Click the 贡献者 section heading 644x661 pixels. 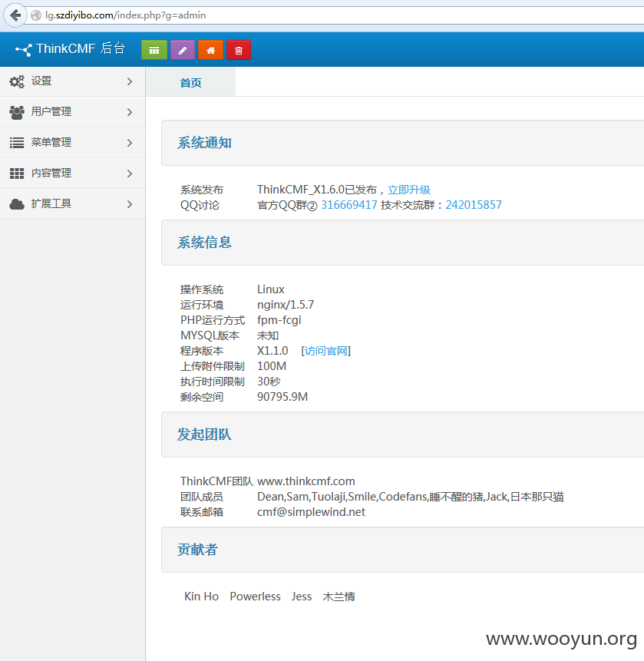(x=197, y=550)
